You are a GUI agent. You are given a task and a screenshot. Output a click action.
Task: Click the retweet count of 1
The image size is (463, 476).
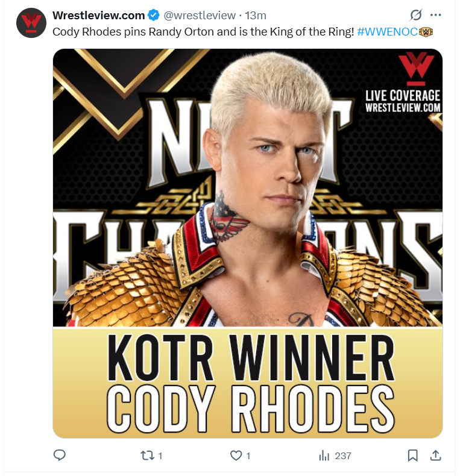point(160,456)
